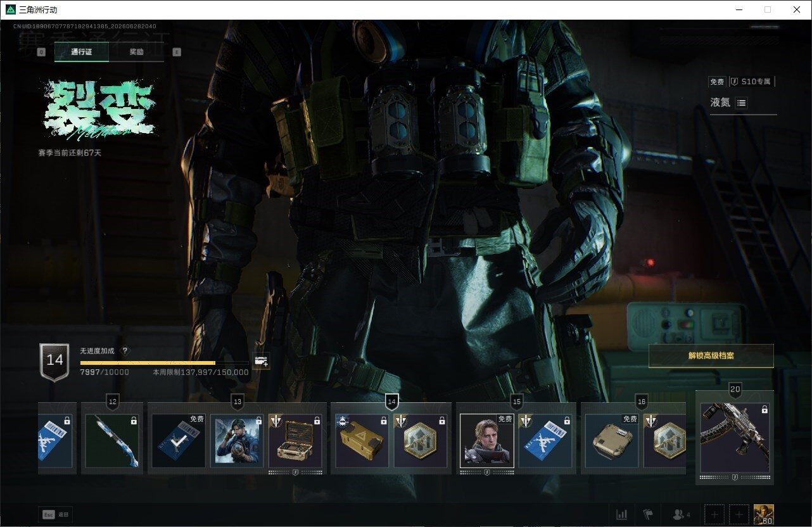Open the friends icon showing 4
Image resolution: width=812 pixels, height=527 pixels.
tap(681, 514)
